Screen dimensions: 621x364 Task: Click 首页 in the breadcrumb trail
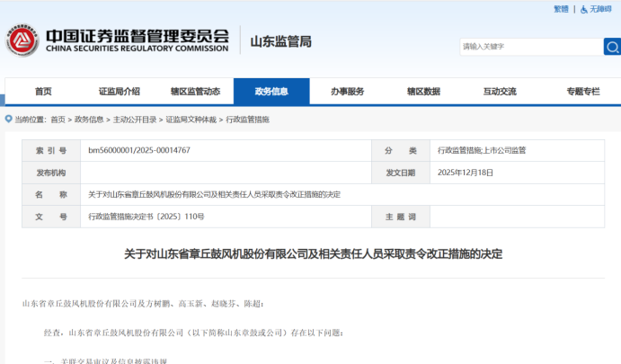coord(58,120)
